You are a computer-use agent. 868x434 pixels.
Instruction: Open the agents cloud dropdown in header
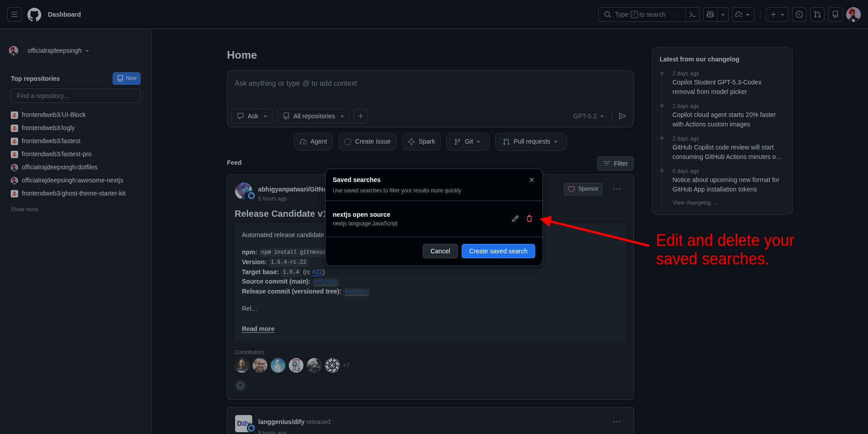[742, 14]
